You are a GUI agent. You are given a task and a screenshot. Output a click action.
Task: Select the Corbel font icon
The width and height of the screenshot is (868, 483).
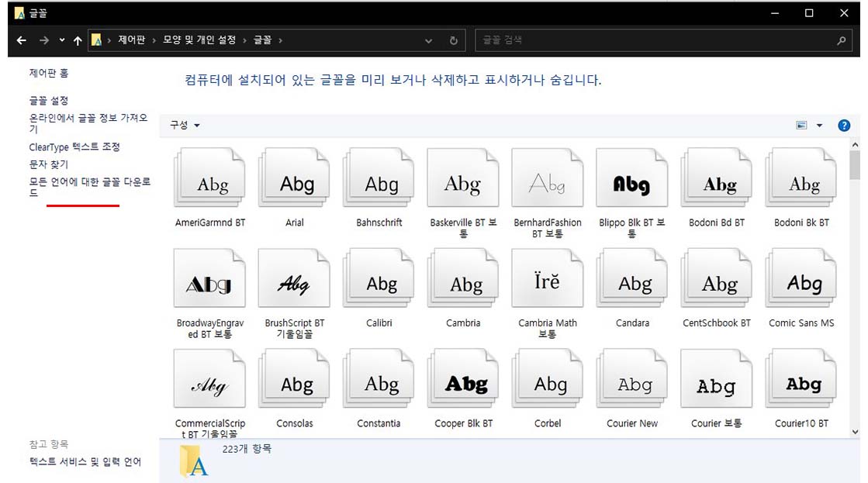548,379
